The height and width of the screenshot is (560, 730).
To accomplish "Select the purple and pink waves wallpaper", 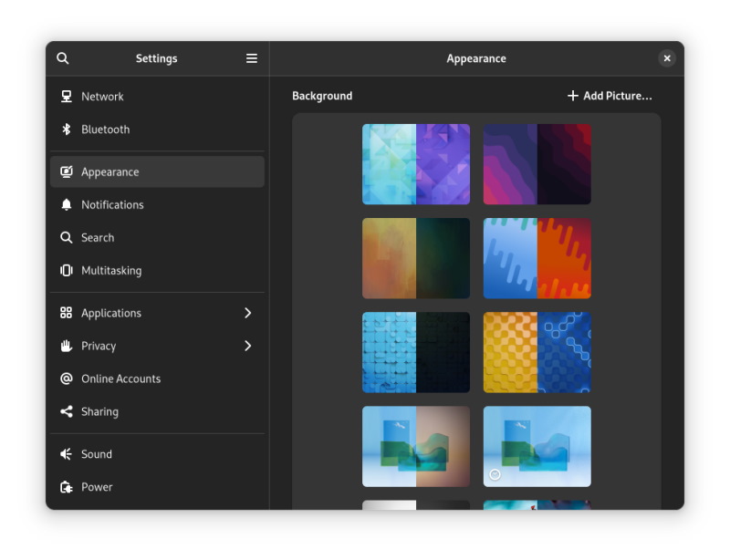I will click(537, 164).
